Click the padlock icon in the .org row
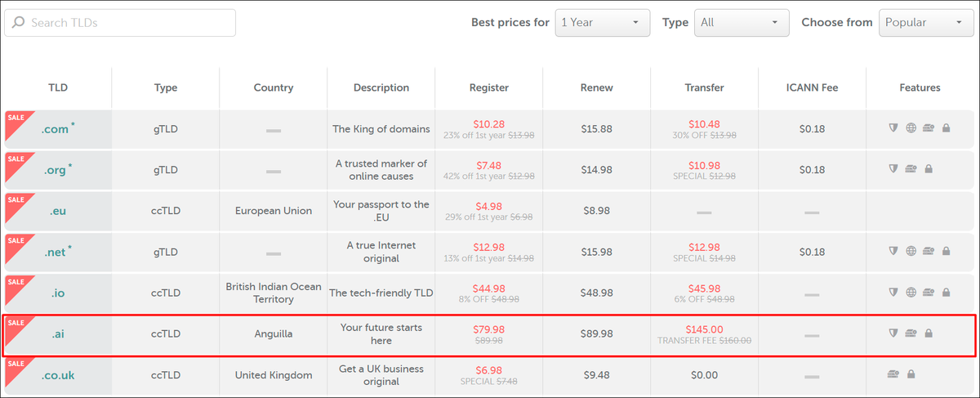The image size is (980, 398). (929, 169)
